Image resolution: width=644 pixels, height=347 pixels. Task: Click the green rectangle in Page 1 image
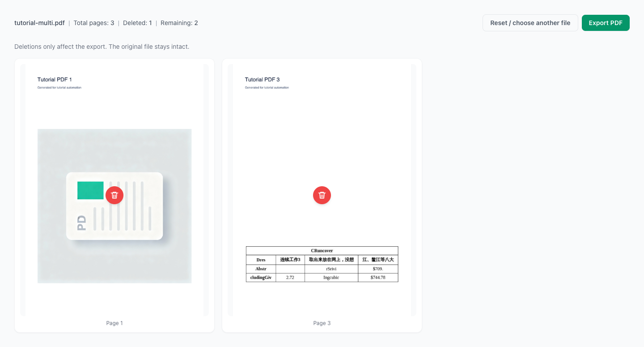coord(90,190)
